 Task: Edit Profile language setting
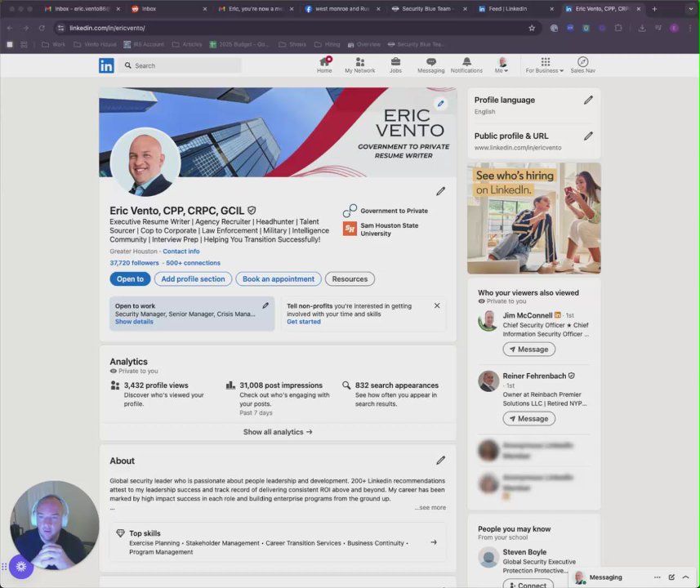click(588, 100)
